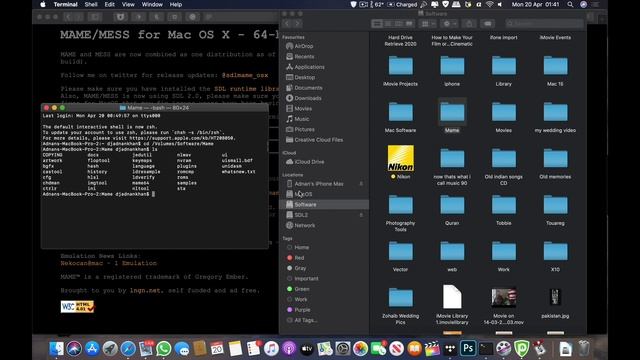This screenshot has height=360, width=640.
Task: Open Apple TV from the Dock
Action: tap(307, 349)
